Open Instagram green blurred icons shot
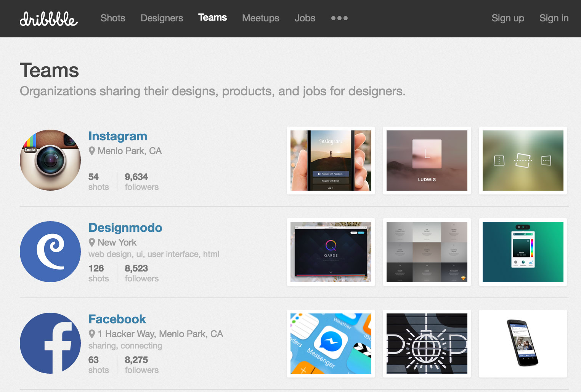 pos(523,161)
